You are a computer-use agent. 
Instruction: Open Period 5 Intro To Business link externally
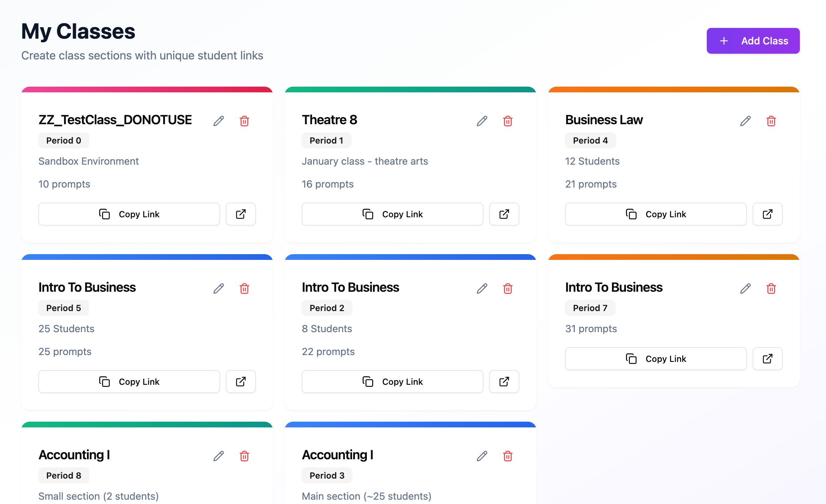241,382
